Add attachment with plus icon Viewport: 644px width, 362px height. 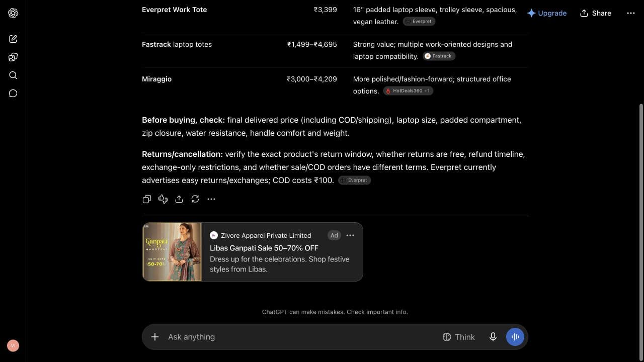point(155,337)
